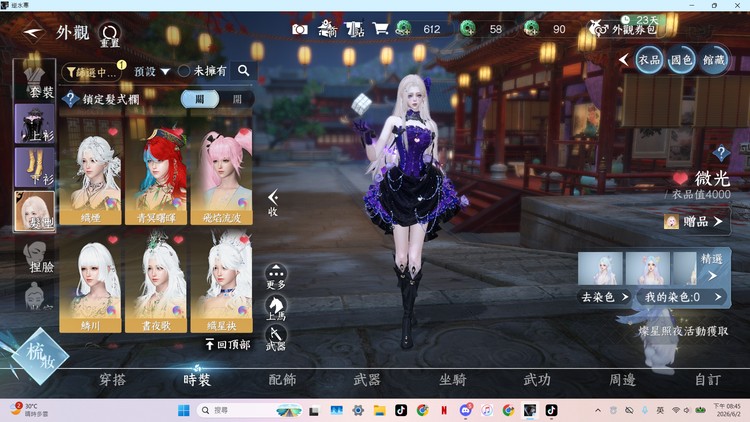Search hairstyles with the magnifier icon
The image size is (750, 422).
tap(243, 71)
